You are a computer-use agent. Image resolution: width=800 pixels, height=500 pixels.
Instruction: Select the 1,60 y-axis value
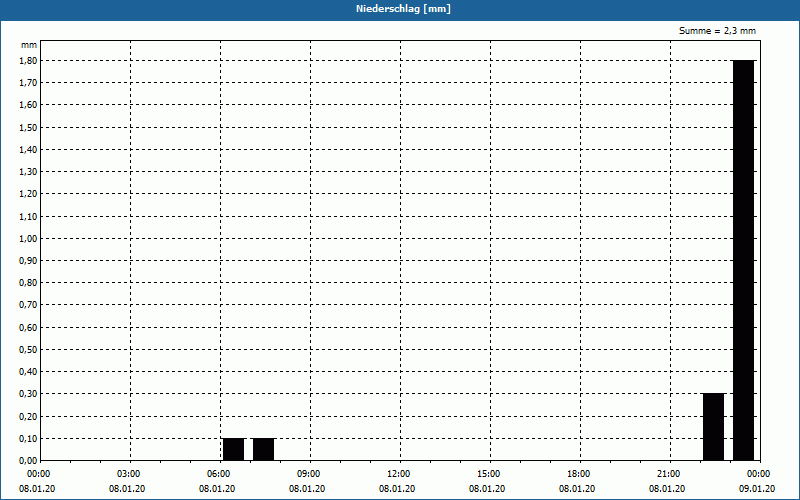28,105
